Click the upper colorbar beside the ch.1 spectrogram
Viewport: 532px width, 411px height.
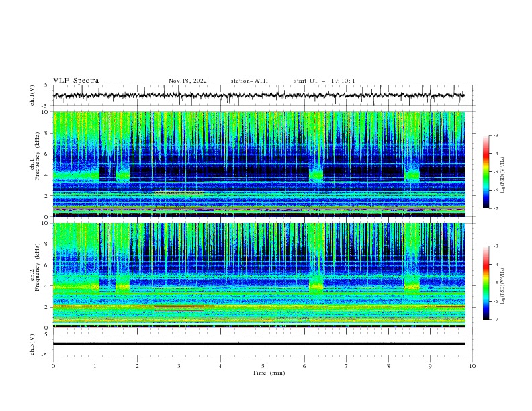click(486, 172)
